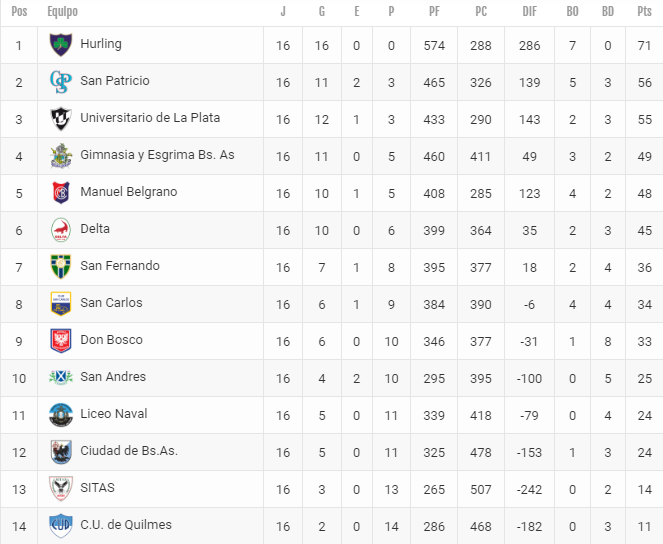Click the Universitario de La Plata crest

tap(60, 119)
